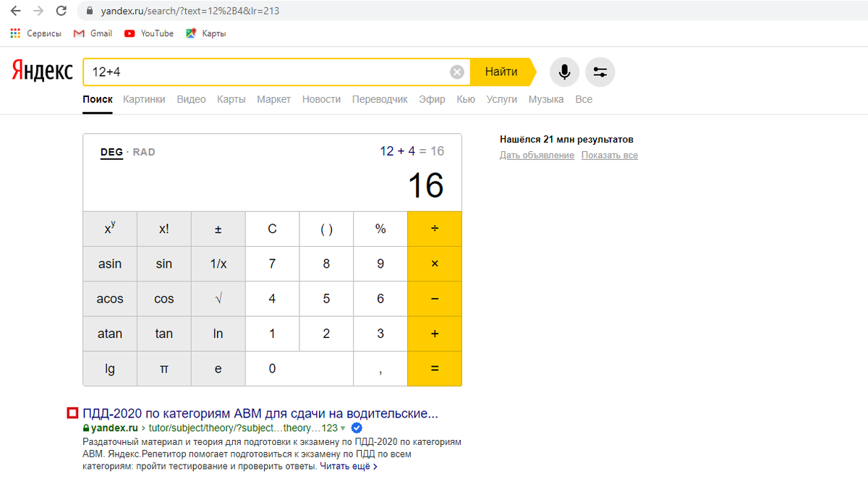The image size is (868, 492).
Task: Click the Яндекс logo
Action: tap(42, 72)
